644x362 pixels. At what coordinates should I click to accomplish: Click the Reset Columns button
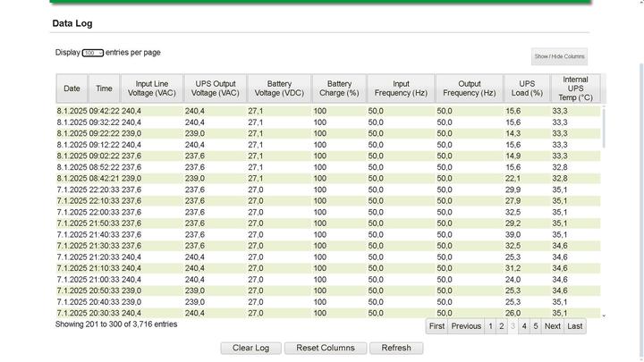[x=326, y=348]
